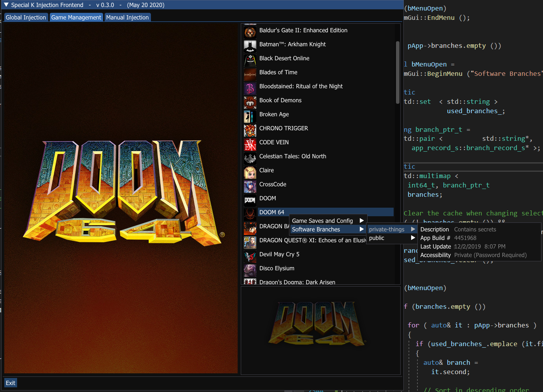Click the App Build number 4451968

point(465,238)
